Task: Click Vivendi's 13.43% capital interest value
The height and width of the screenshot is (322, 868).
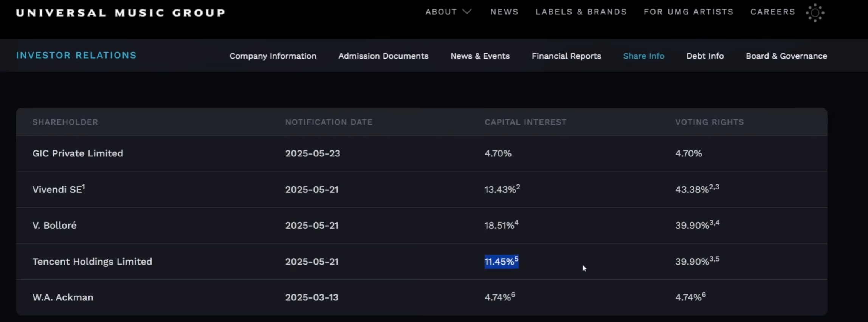Action: [502, 189]
